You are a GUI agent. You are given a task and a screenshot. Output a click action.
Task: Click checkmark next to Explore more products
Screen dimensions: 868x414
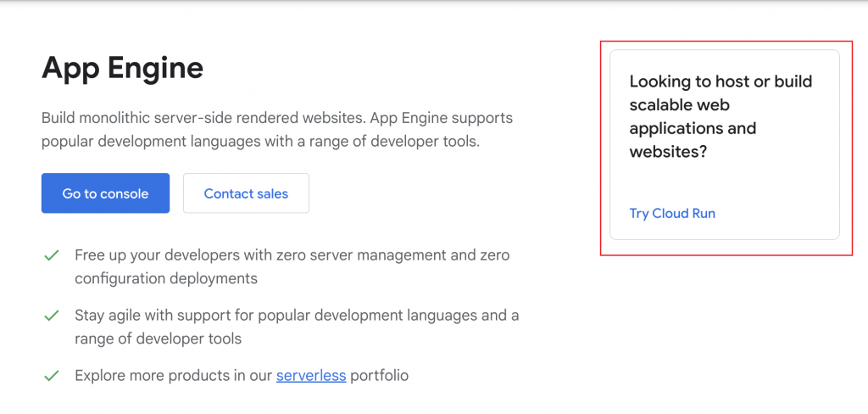pos(52,375)
